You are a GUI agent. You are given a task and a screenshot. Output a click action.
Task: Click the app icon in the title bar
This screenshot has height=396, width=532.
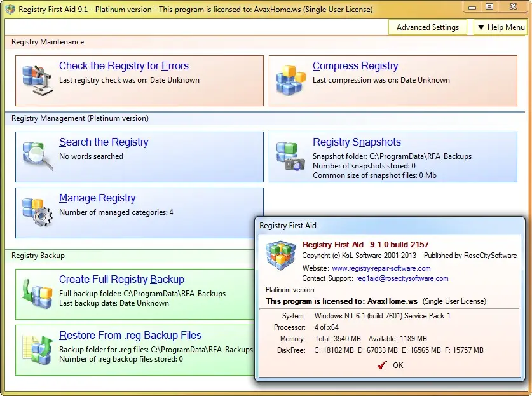(10, 9)
